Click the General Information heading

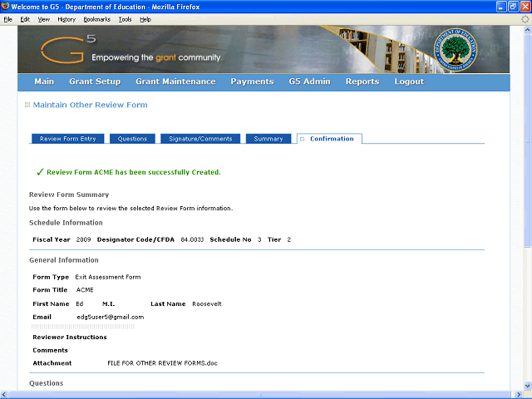[x=64, y=260]
